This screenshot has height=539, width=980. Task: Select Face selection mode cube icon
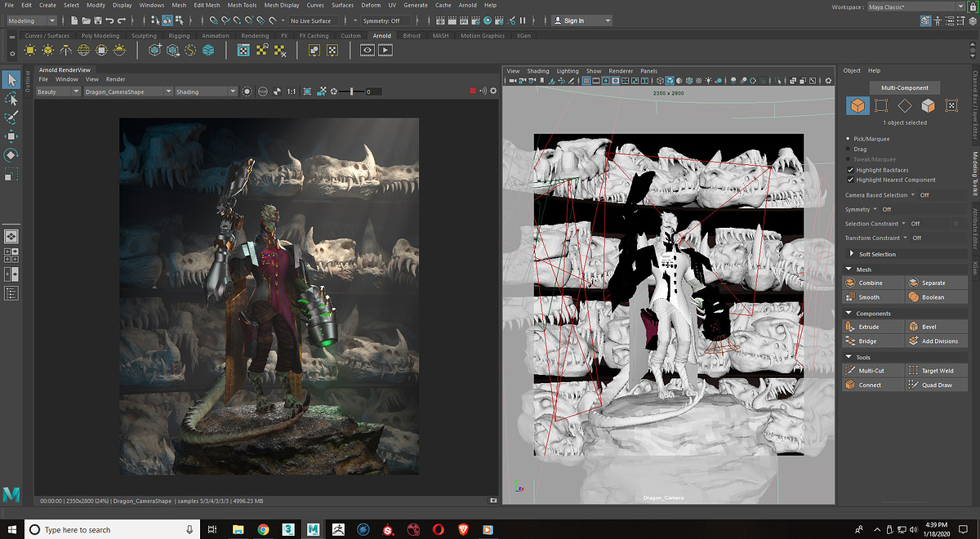tap(928, 105)
